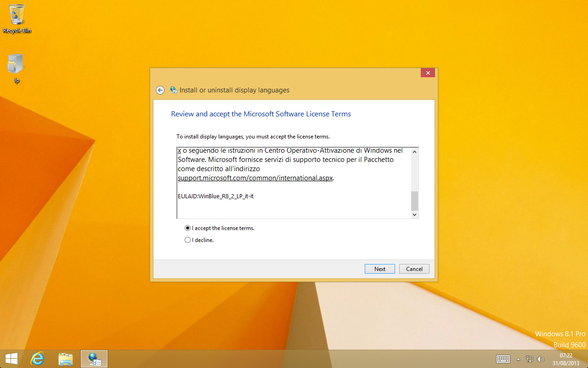Open the Start button on taskbar
The width and height of the screenshot is (588, 368).
pyautogui.click(x=11, y=359)
